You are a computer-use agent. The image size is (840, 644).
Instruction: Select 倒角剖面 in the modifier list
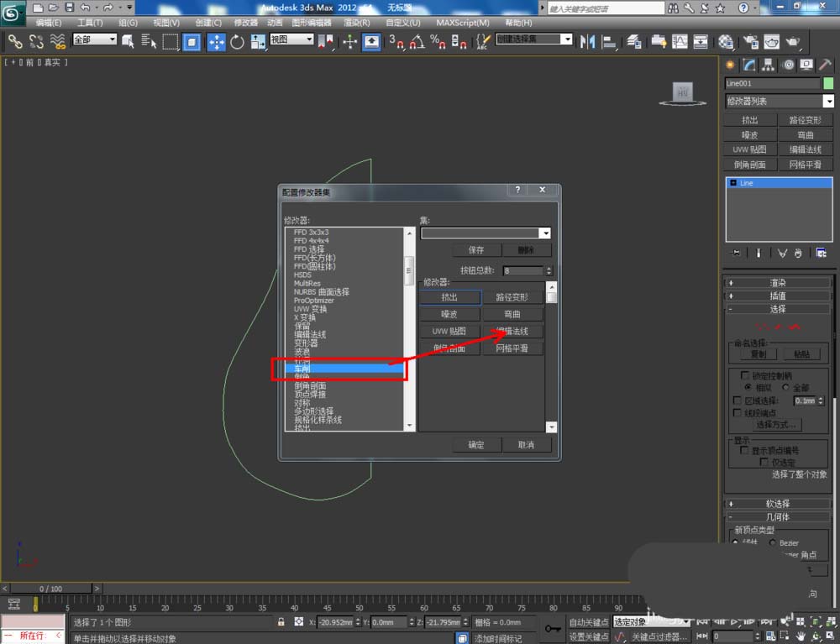coord(310,386)
